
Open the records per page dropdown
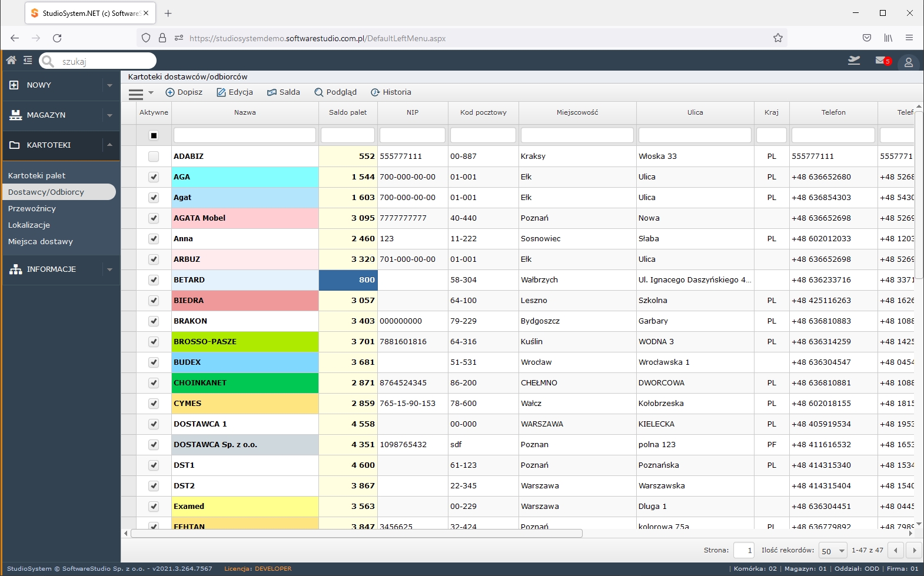pyautogui.click(x=833, y=551)
